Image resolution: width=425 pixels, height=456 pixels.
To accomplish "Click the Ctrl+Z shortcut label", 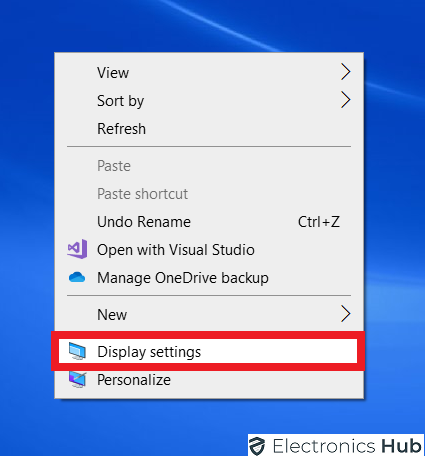I will (319, 222).
